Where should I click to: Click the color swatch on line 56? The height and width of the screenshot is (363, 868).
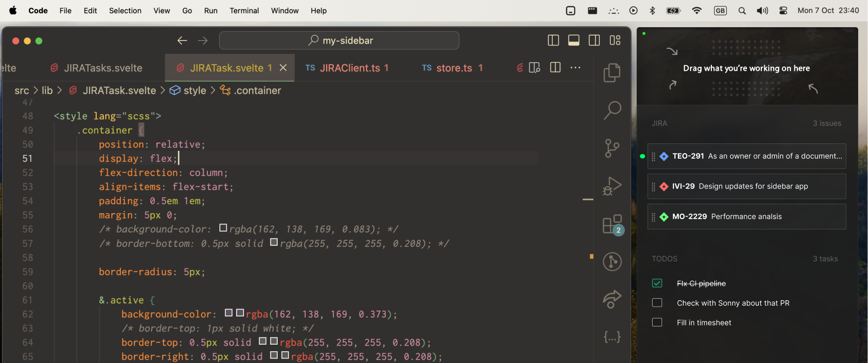click(223, 228)
